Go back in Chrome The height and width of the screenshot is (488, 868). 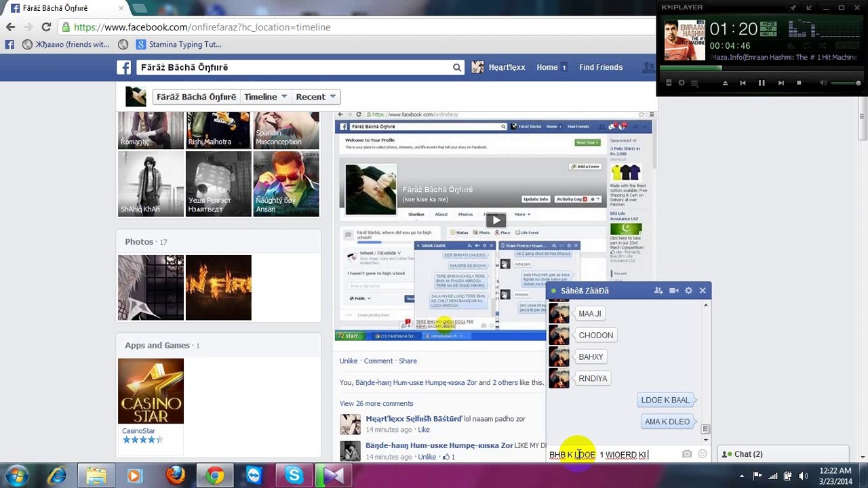pyautogui.click(x=10, y=27)
